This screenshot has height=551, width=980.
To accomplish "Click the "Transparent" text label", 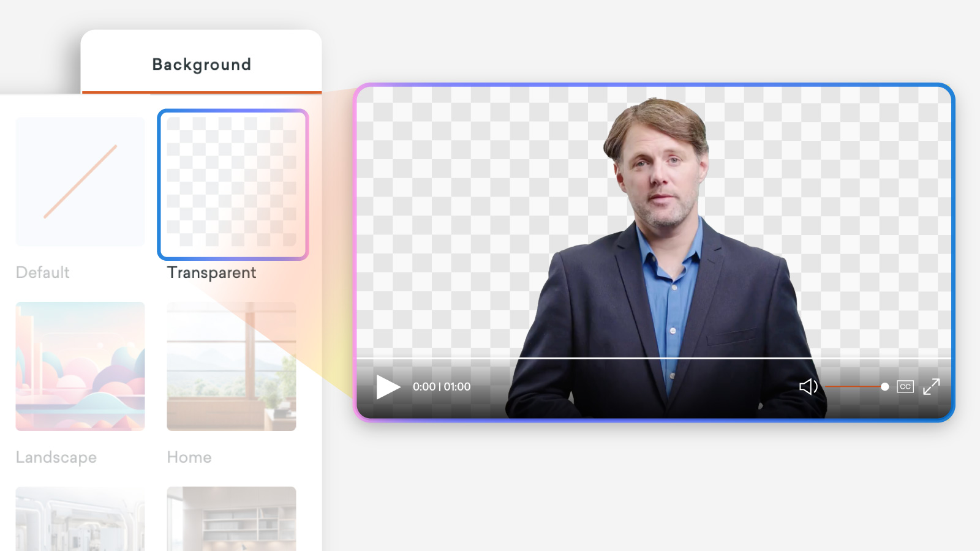I will tap(211, 272).
